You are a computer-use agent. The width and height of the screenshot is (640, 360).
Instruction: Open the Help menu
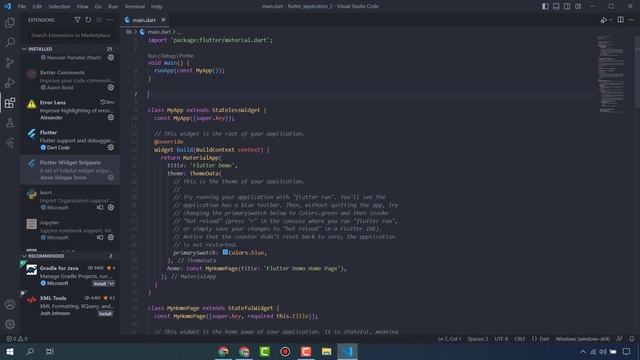click(x=157, y=7)
